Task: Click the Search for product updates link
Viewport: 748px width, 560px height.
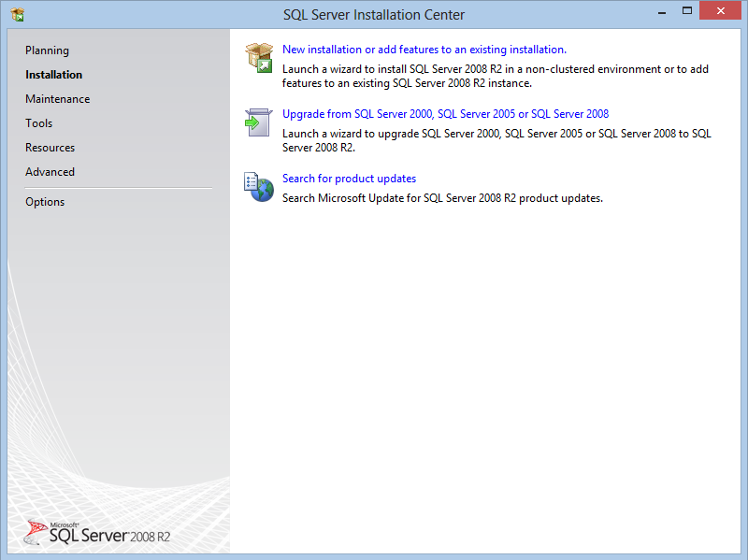Action: pos(349,179)
